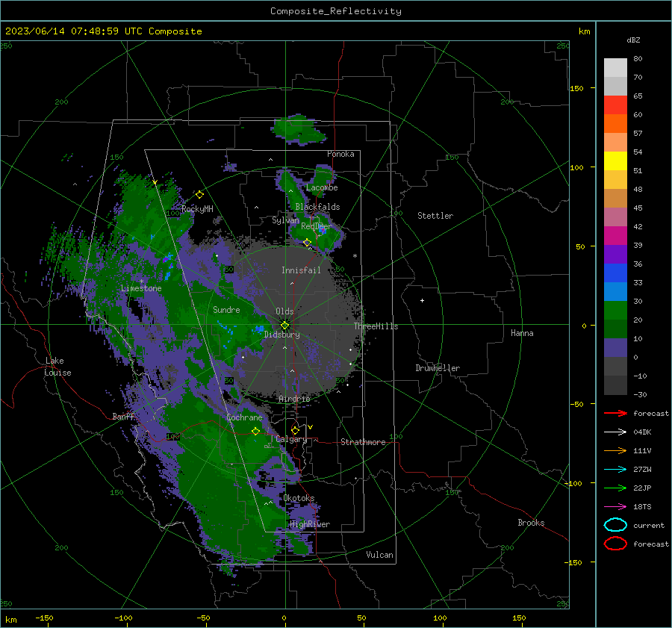
Task: Click the Strathmore city label
Action: 363,442
